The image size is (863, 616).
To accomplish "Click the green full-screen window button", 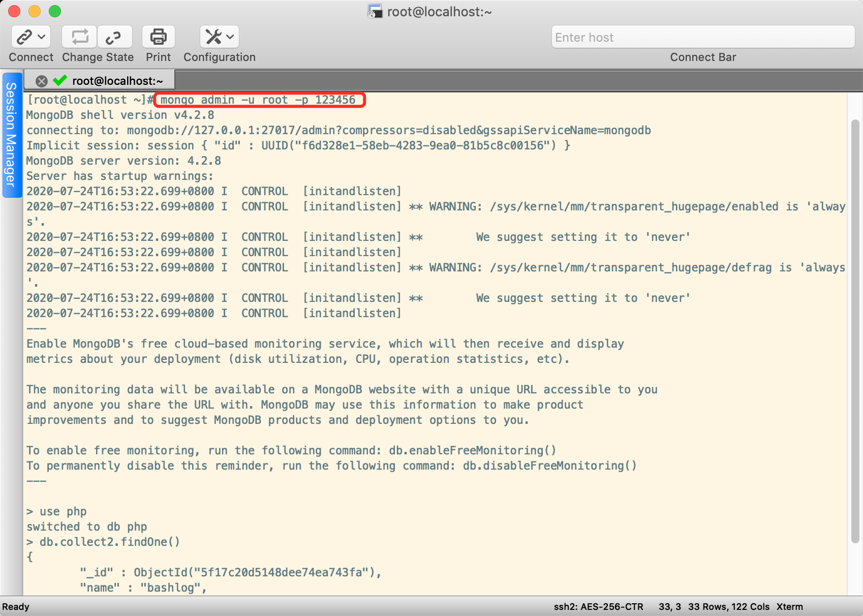I will pyautogui.click(x=55, y=11).
